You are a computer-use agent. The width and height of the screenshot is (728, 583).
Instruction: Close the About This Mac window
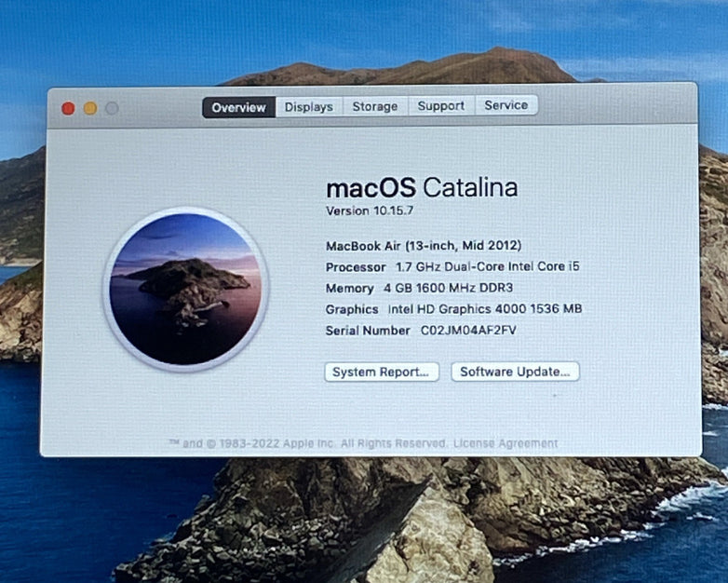pos(68,108)
